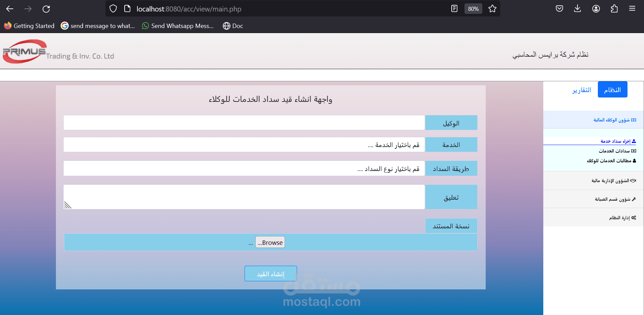Image resolution: width=644 pixels, height=315 pixels.
Task: Switch to النظام tab
Action: pyautogui.click(x=612, y=90)
